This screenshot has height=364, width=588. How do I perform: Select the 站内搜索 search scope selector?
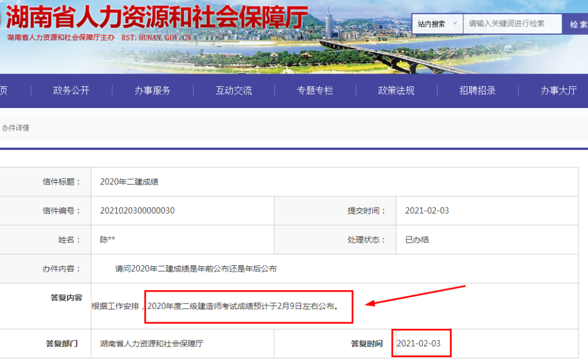[x=434, y=24]
